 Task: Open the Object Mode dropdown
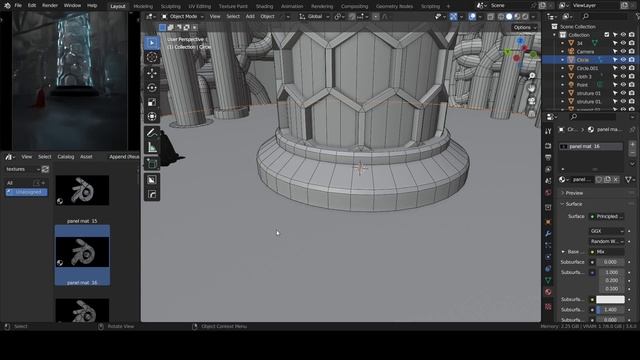click(182, 17)
